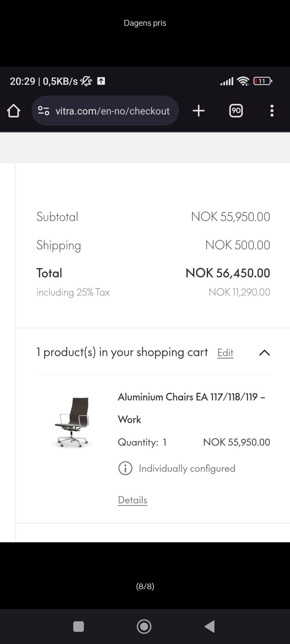
Task: Open tab switcher showing 90 tabs
Action: (236, 111)
